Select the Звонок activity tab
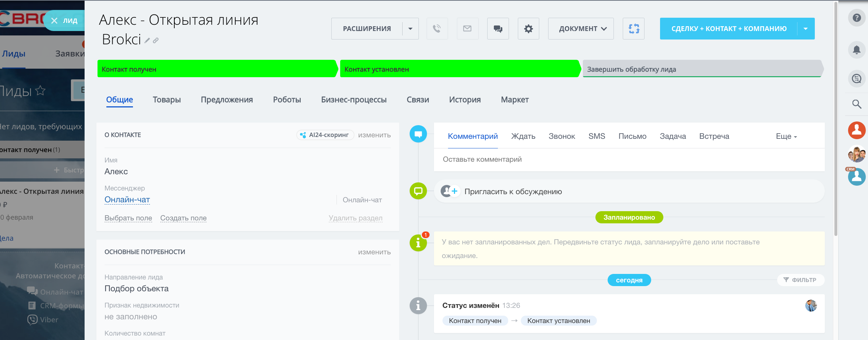Screen dimensions: 868x340 561,137
